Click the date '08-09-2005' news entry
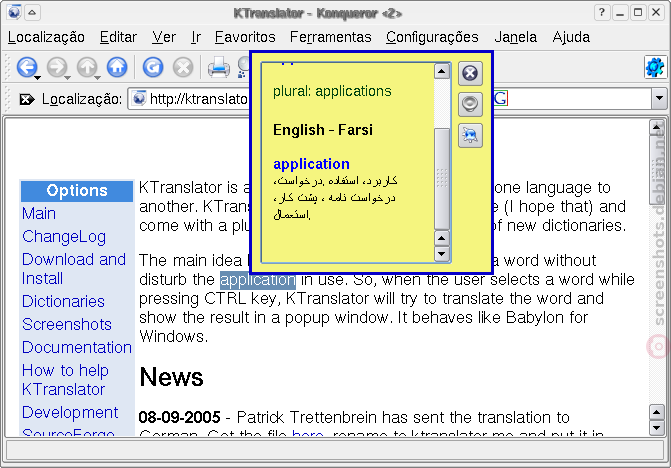This screenshot has width=671, height=468. point(180,417)
